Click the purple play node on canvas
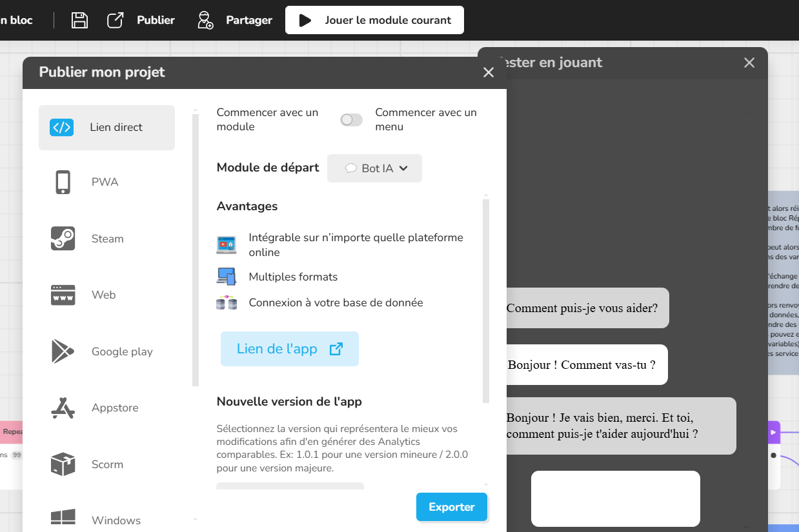The image size is (799, 532). 773,432
